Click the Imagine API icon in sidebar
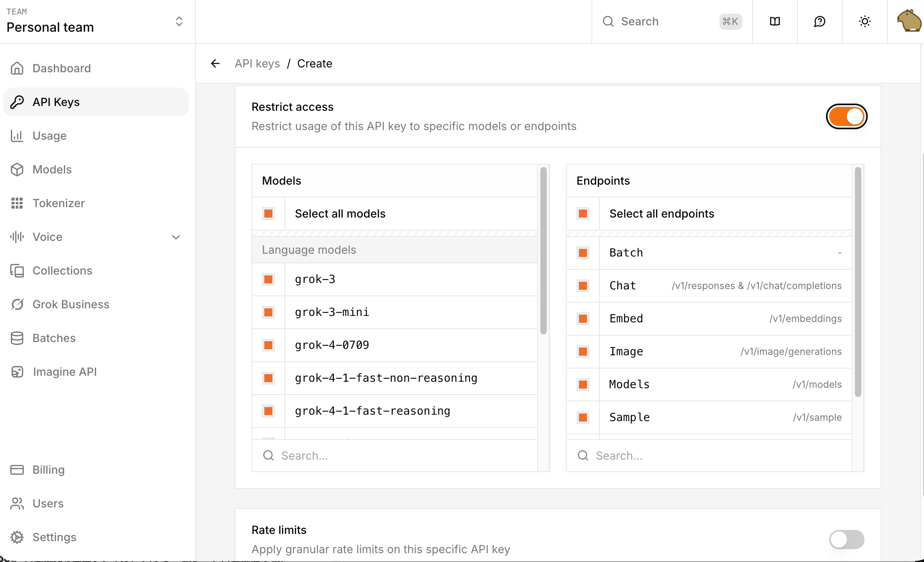 pyautogui.click(x=17, y=372)
